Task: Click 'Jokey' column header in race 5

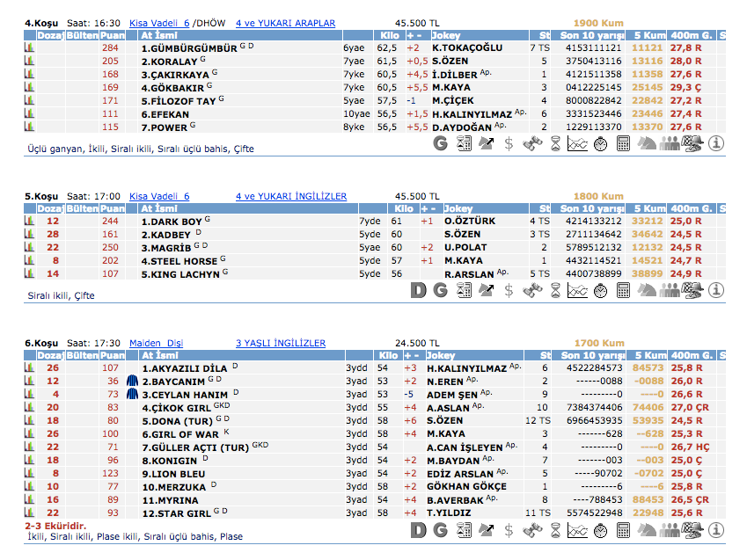Action: [x=458, y=208]
